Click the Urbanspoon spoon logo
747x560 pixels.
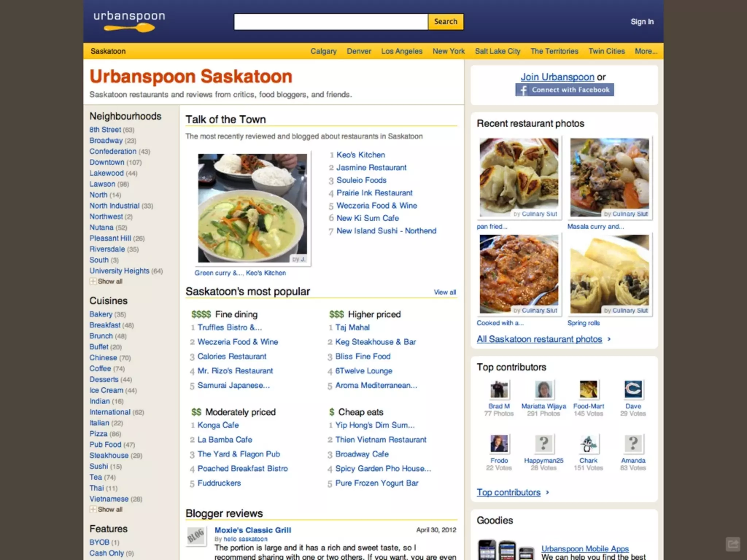(129, 21)
